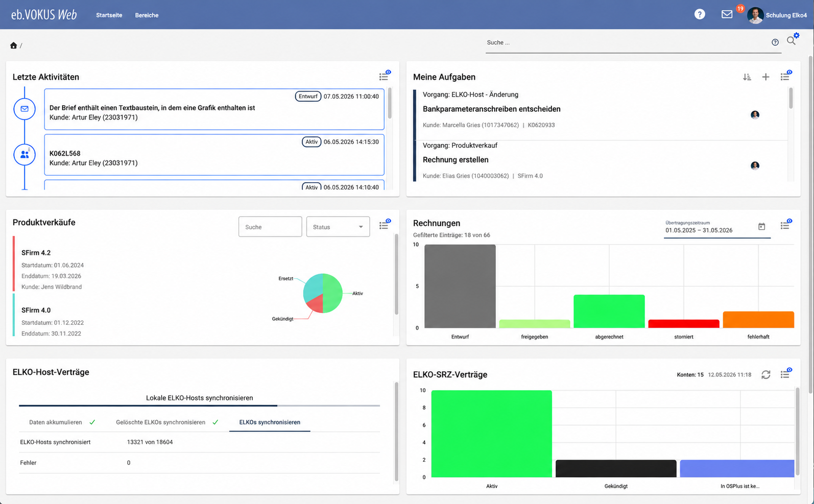Screen dimensions: 814x504
Task: Add a new task with plus icon
Action: [x=765, y=77]
